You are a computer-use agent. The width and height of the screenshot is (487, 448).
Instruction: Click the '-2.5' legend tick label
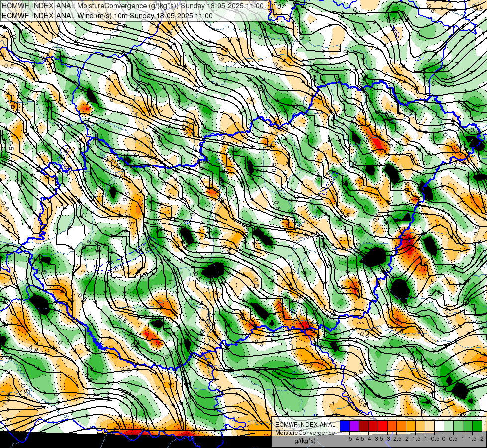click(396, 439)
